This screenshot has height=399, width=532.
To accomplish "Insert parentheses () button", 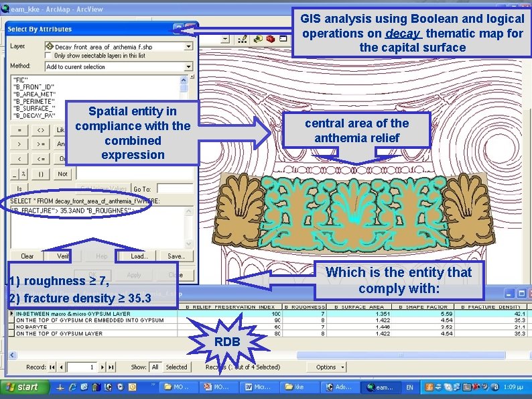I will pos(41,174).
